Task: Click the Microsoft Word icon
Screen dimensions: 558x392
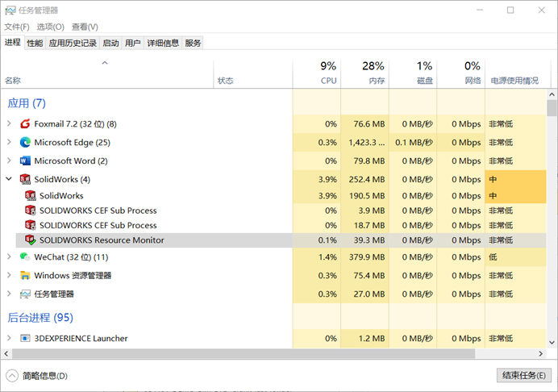Action: point(25,161)
